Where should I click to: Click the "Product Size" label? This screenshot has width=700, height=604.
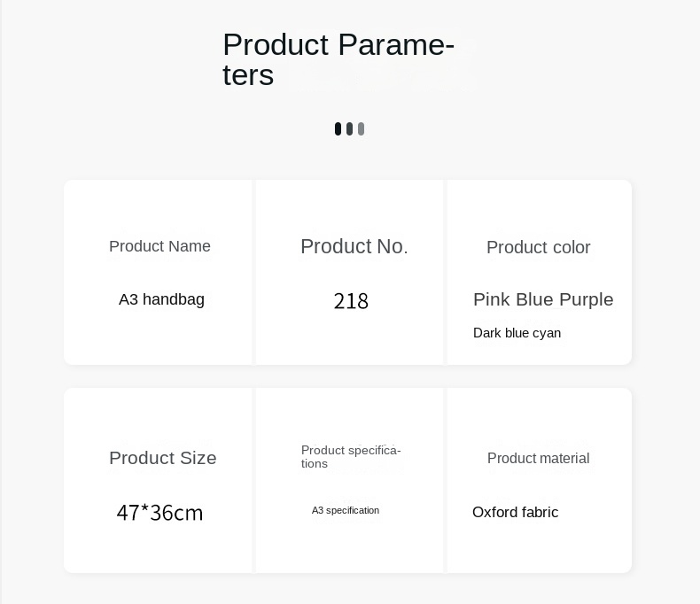(x=162, y=458)
